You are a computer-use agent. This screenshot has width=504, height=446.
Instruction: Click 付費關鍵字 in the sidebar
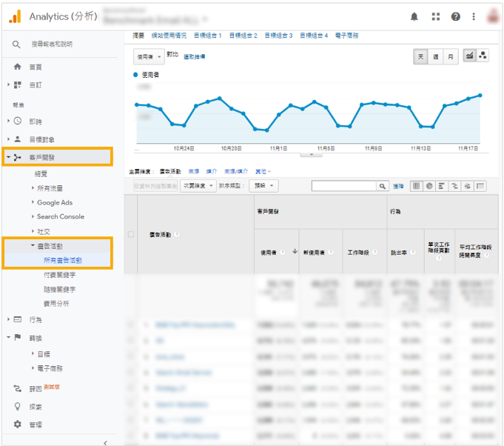point(59,275)
